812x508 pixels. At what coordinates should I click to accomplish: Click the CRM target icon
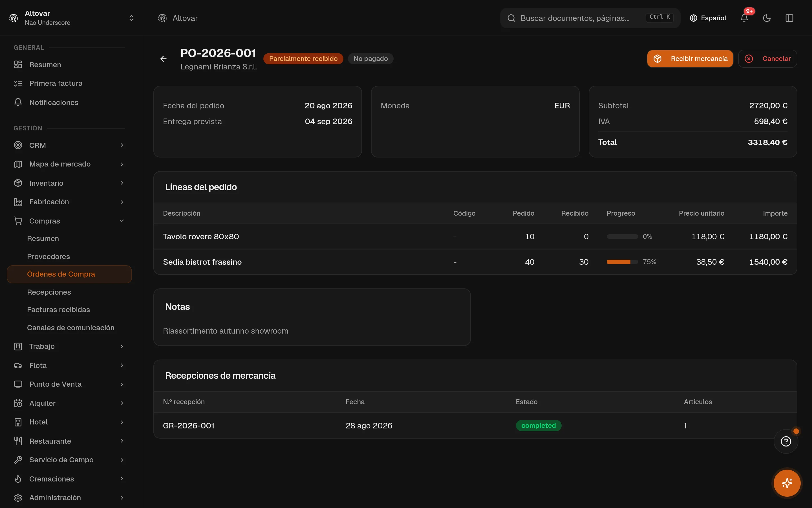(x=18, y=145)
